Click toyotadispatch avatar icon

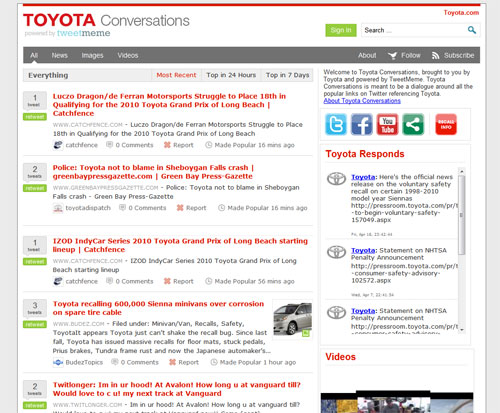(x=58, y=208)
